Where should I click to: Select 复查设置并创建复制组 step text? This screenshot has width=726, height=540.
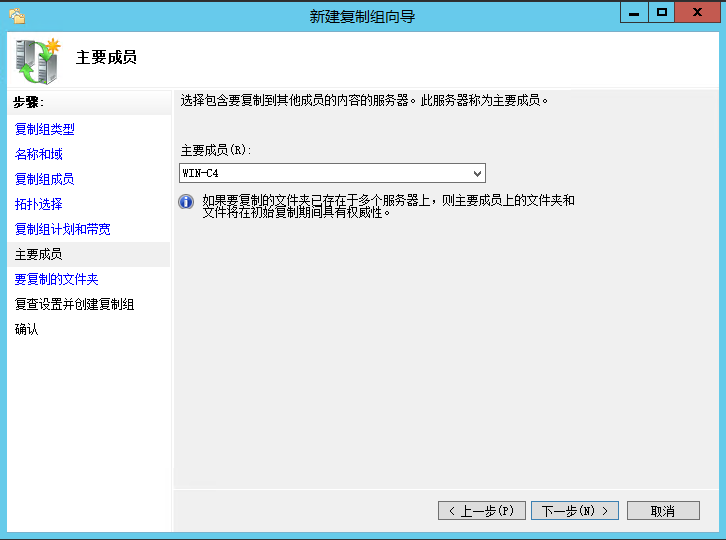[x=75, y=304]
